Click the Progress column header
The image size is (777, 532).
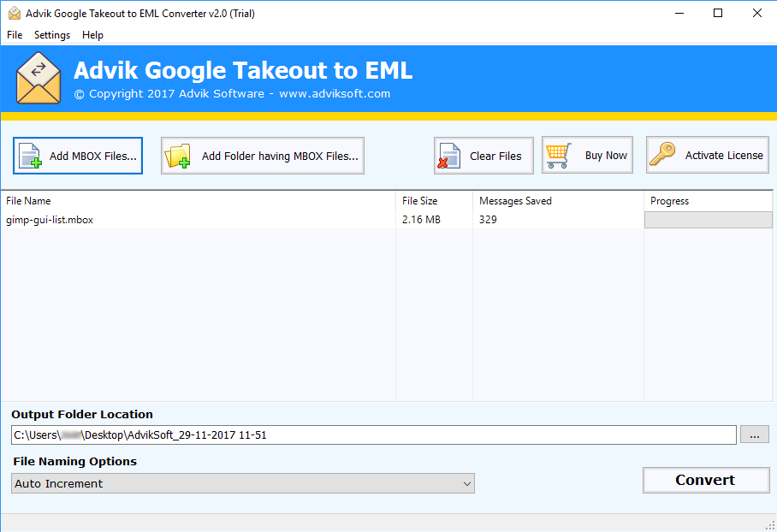tap(709, 201)
